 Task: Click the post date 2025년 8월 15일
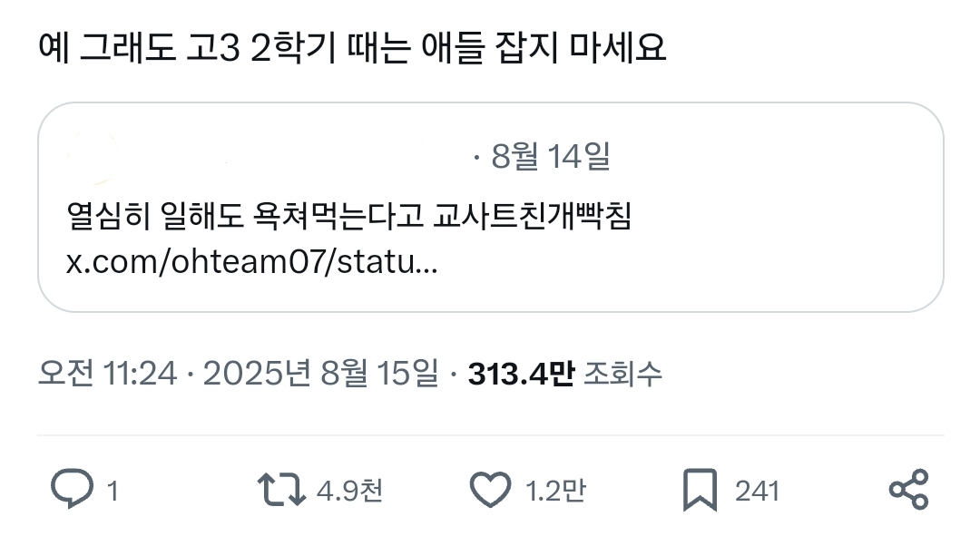click(320, 374)
